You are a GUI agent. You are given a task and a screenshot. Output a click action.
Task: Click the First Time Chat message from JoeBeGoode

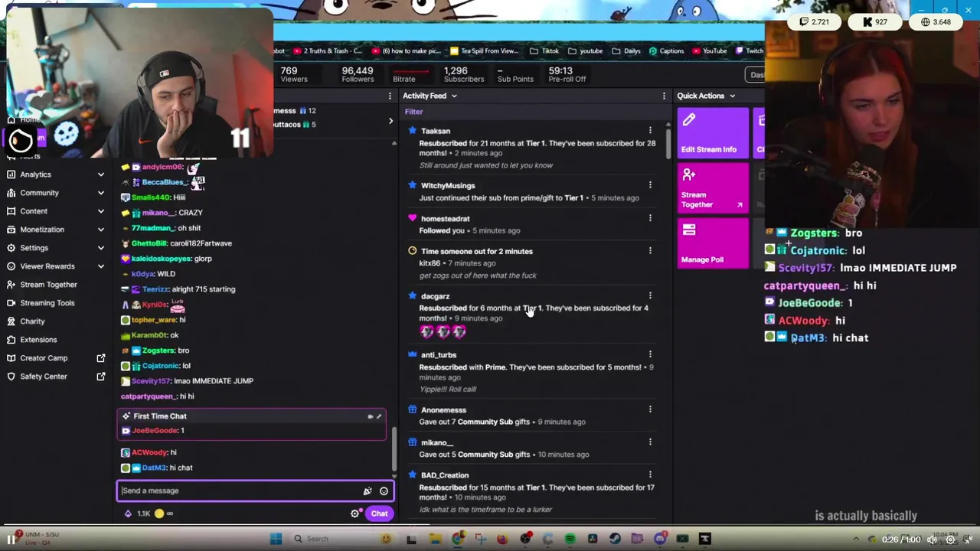251,424
